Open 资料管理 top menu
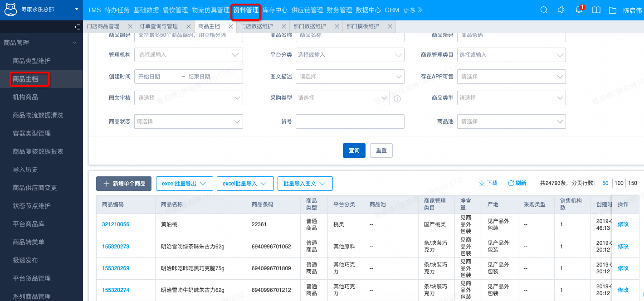 (x=246, y=10)
